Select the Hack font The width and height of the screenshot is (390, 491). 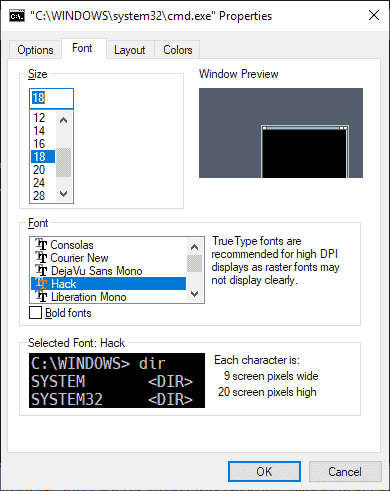click(108, 283)
